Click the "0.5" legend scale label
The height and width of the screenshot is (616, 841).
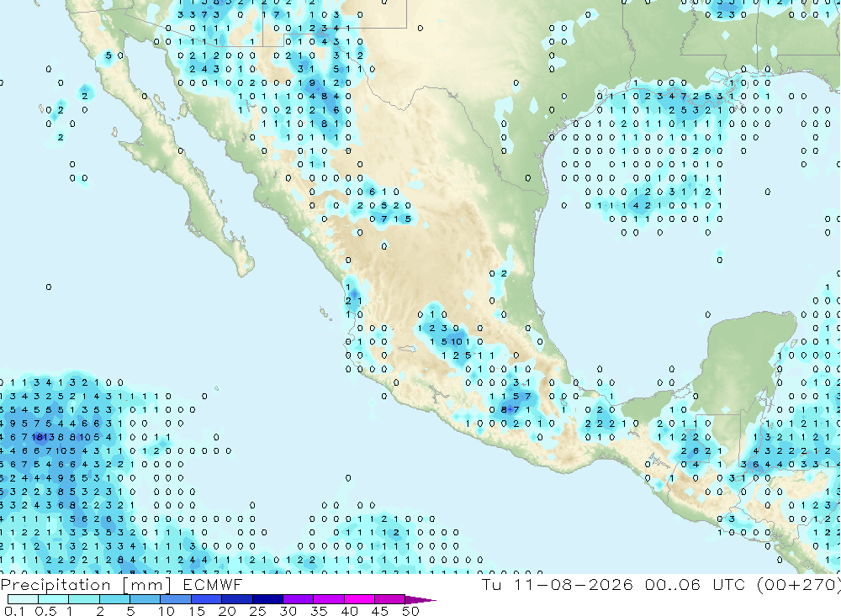coord(45,611)
